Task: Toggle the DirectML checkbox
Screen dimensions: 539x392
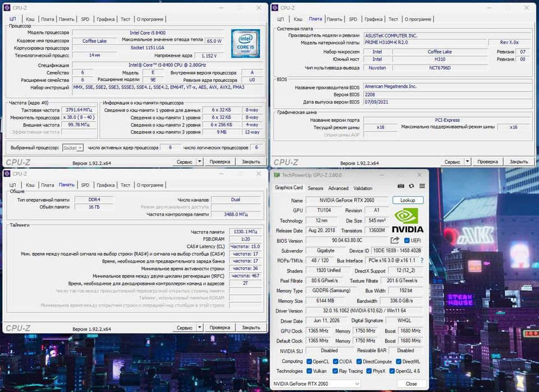Action: click(399, 362)
